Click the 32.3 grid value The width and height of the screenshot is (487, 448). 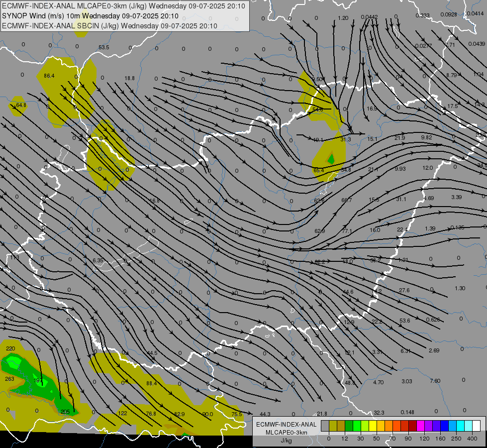point(379,413)
